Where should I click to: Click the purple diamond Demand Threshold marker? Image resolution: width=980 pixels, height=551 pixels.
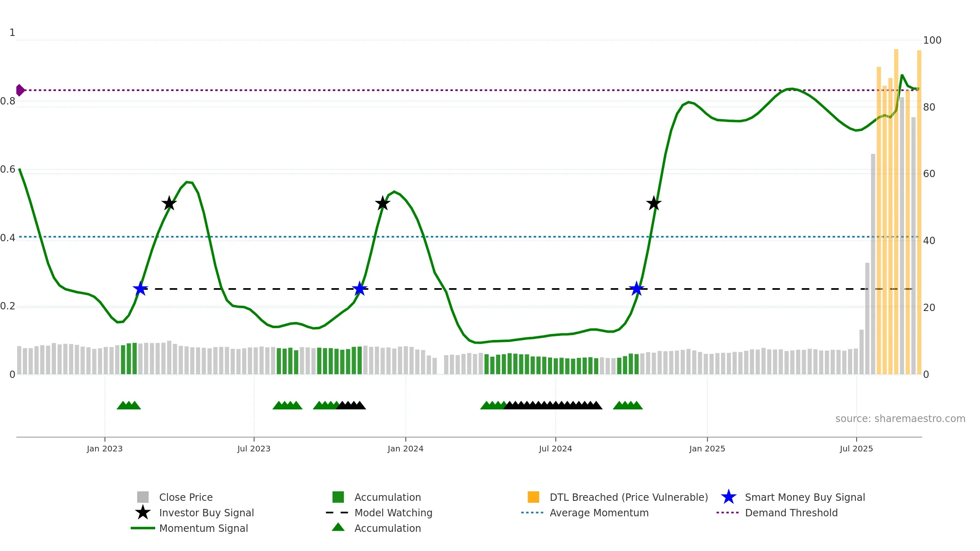tap(20, 90)
